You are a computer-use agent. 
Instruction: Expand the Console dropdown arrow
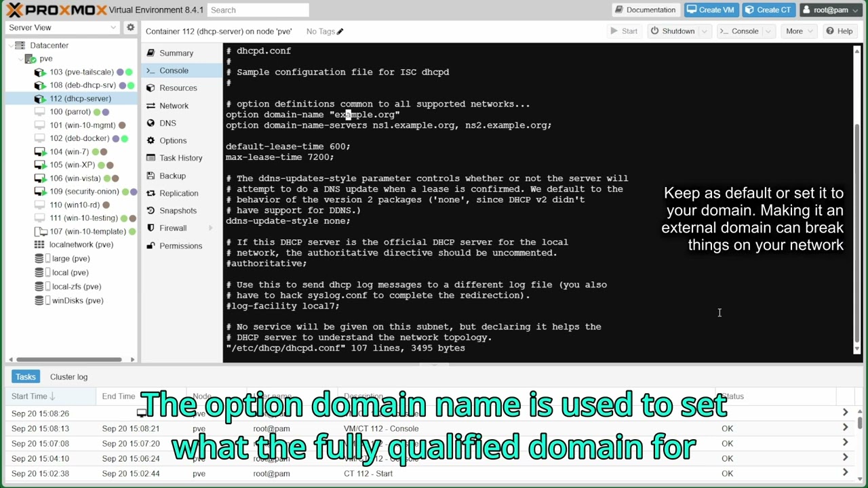click(x=769, y=31)
